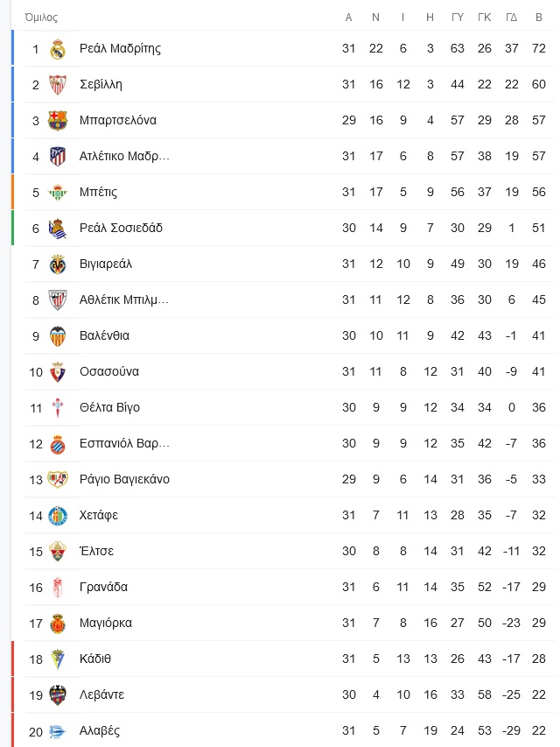Click the Valencia bat crest icon

[58, 336]
